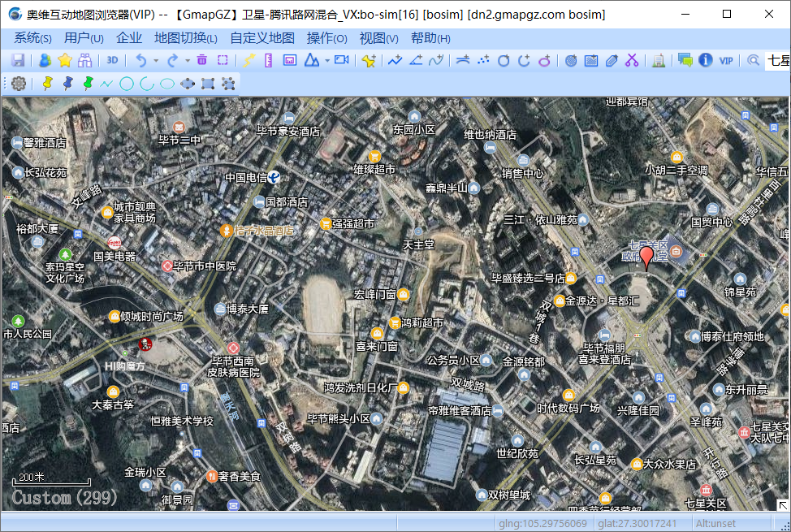Click the VIP toolbar button
The height and width of the screenshot is (532, 791).
(726, 61)
